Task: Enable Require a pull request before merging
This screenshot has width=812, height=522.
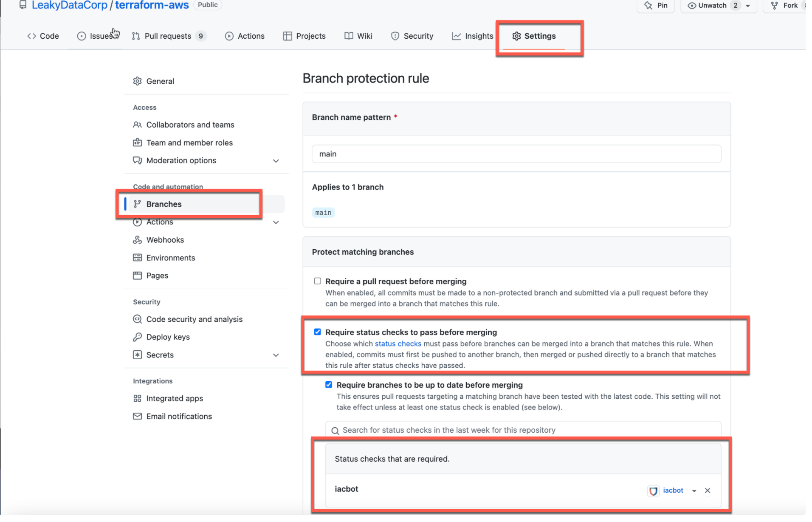Action: [x=317, y=281]
